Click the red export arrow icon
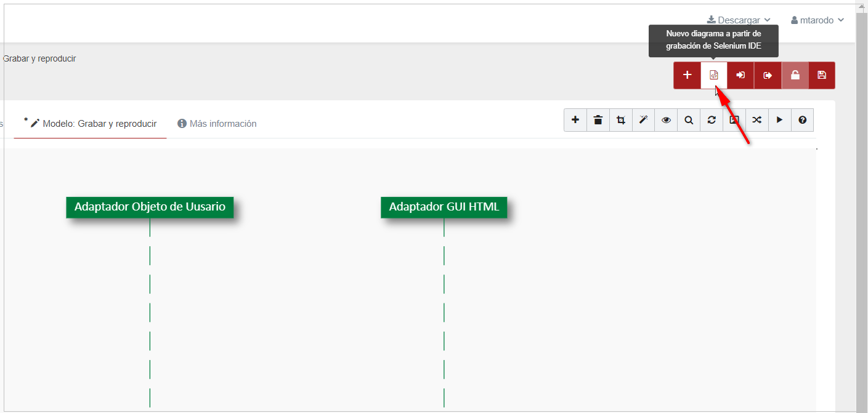 (x=768, y=75)
